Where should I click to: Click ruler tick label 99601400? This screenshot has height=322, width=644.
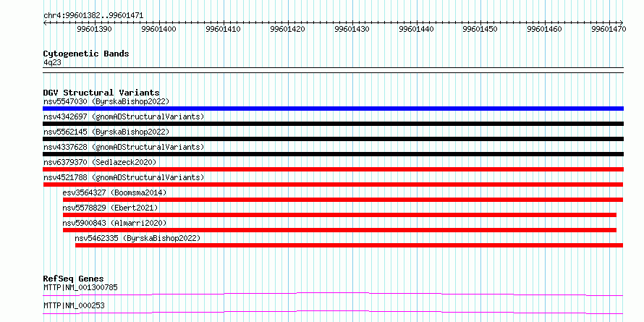click(158, 29)
